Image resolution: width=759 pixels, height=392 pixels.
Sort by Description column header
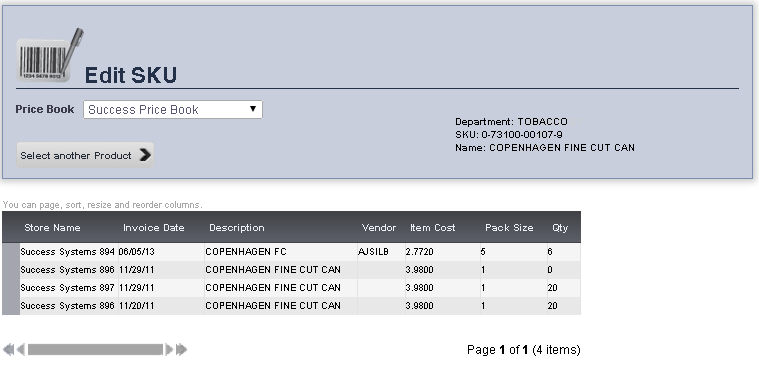click(x=237, y=227)
